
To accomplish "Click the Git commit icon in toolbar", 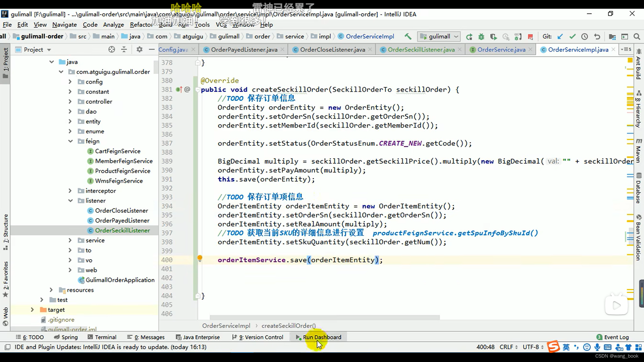I will [572, 36].
